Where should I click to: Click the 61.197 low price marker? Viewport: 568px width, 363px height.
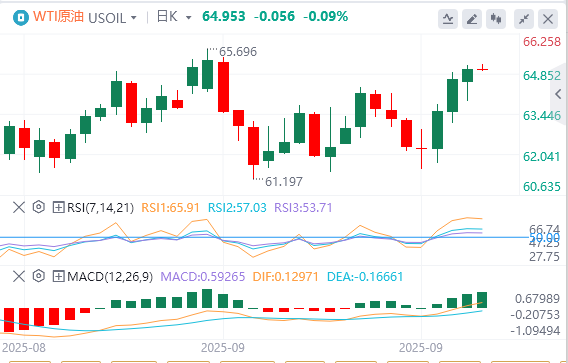[x=284, y=182]
